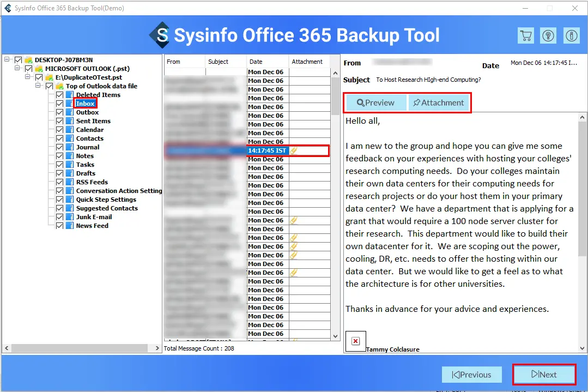Click the title bar application icon
The width and height of the screenshot is (588, 392).
[8, 8]
